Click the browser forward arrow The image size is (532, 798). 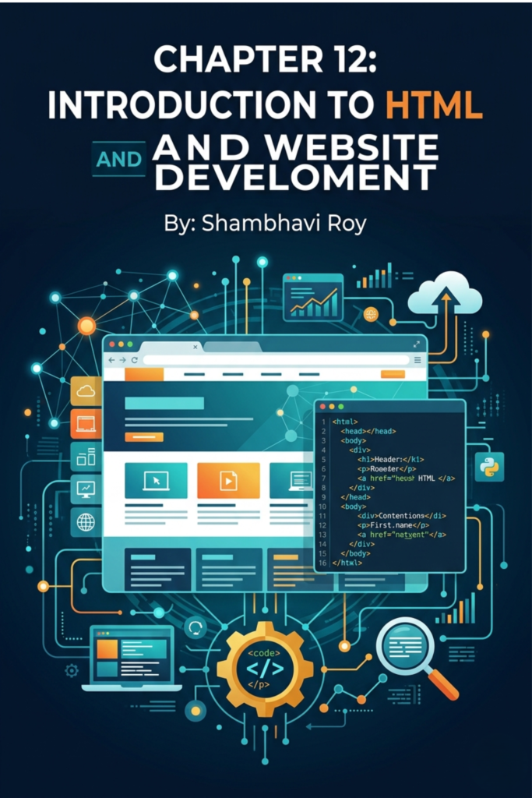coord(122,360)
